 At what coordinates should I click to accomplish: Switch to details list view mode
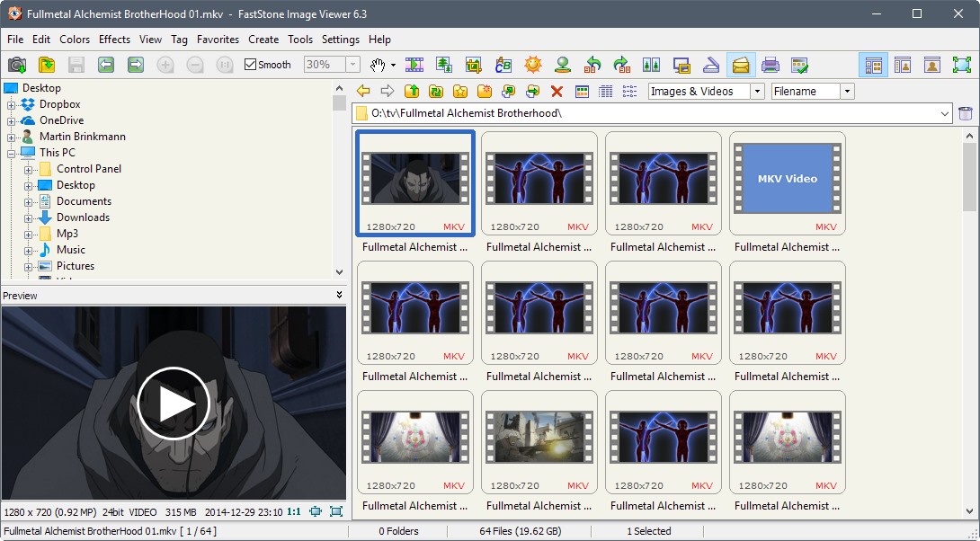(x=606, y=91)
